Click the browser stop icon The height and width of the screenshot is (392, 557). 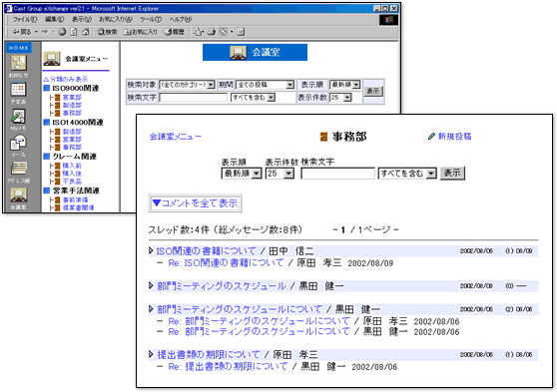point(62,32)
